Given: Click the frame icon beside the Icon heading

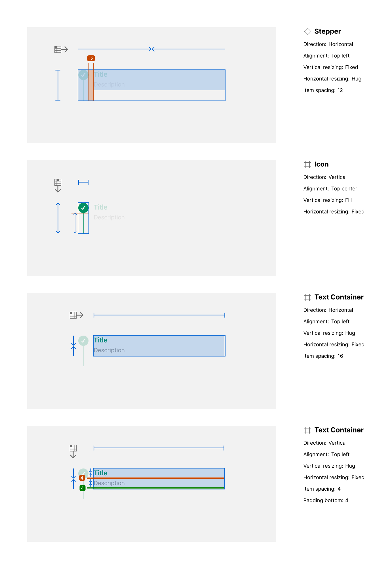Looking at the screenshot, I should (307, 164).
